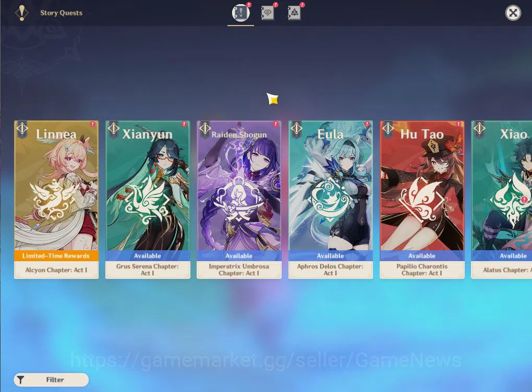Image resolution: width=532 pixels, height=392 pixels.
Task: Click the 'Alatus Chapter' caption text
Action: click(x=507, y=270)
